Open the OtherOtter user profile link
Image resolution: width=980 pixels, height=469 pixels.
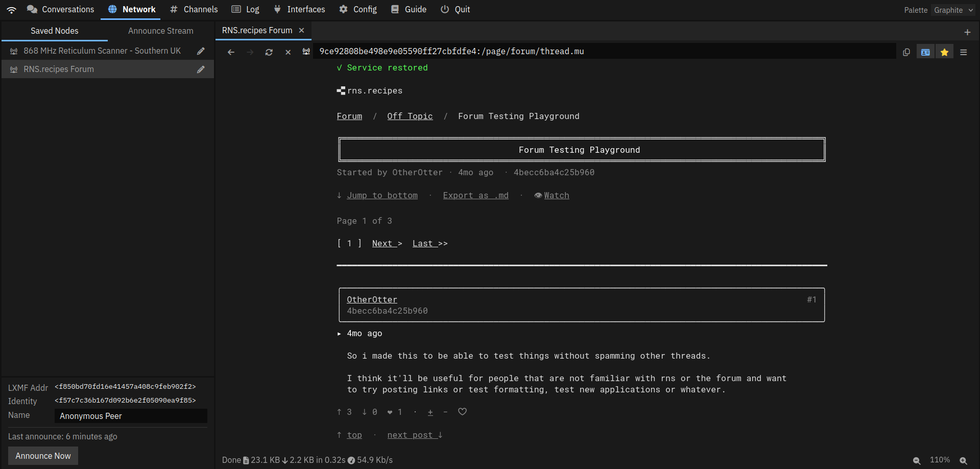[372, 300]
